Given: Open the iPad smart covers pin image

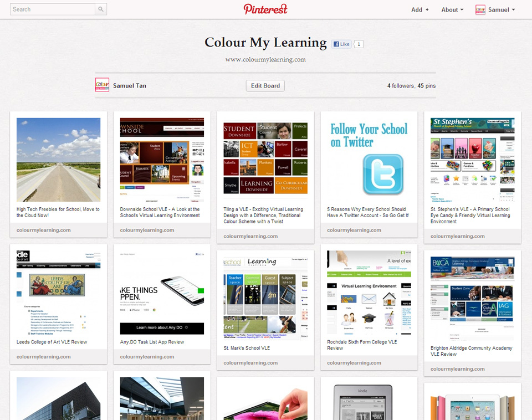Looking at the screenshot, I should [x=472, y=404].
